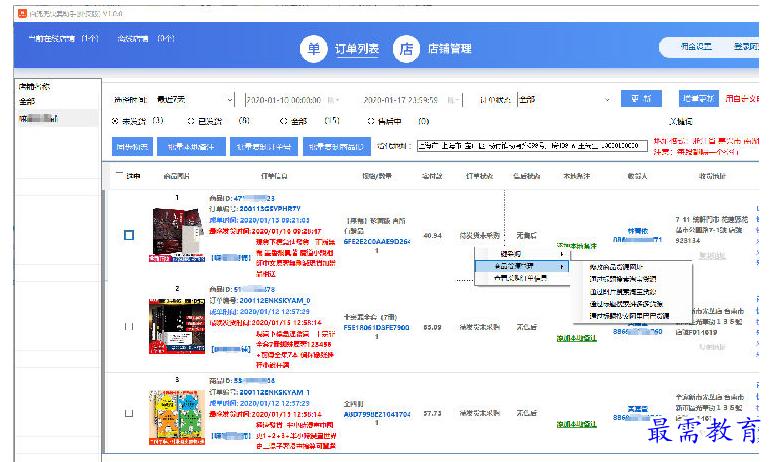Open the product image of order 3

pos(177,417)
